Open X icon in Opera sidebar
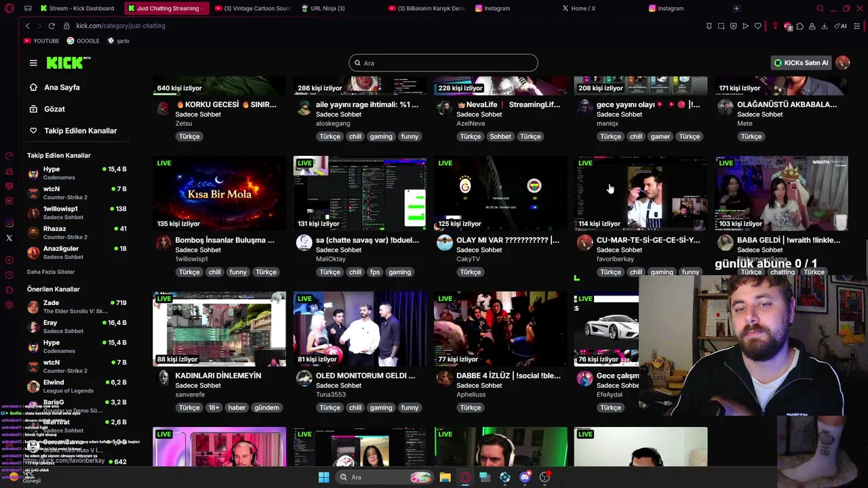Screen dimensions: 868x488 pos(9,238)
